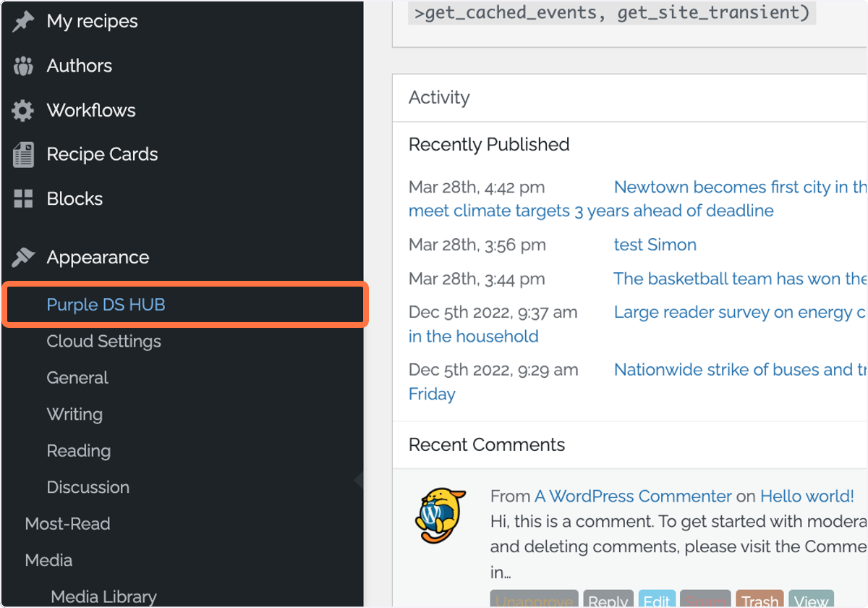View the WordPress Commenter comment
Image resolution: width=868 pixels, height=608 pixels.
811,601
